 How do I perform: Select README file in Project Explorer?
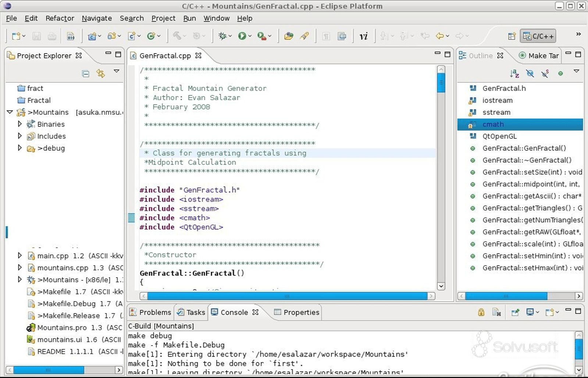click(75, 351)
